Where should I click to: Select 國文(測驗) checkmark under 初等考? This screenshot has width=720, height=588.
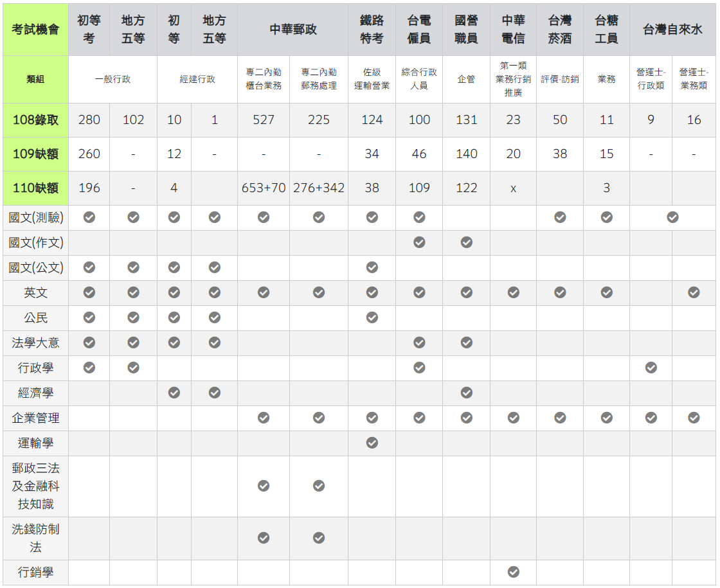[x=89, y=217]
